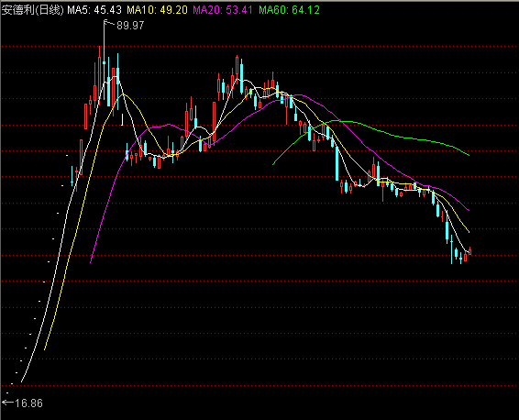Click the 16.86 low price label
519x420 pixels.
pos(28,403)
